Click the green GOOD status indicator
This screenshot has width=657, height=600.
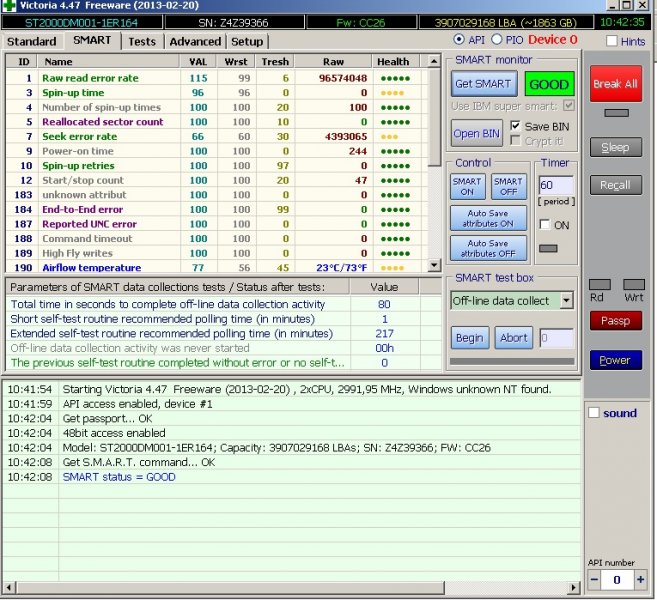tap(549, 84)
